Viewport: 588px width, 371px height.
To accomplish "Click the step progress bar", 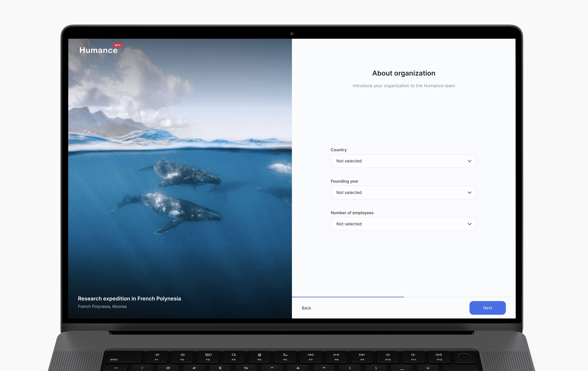I will (404, 297).
